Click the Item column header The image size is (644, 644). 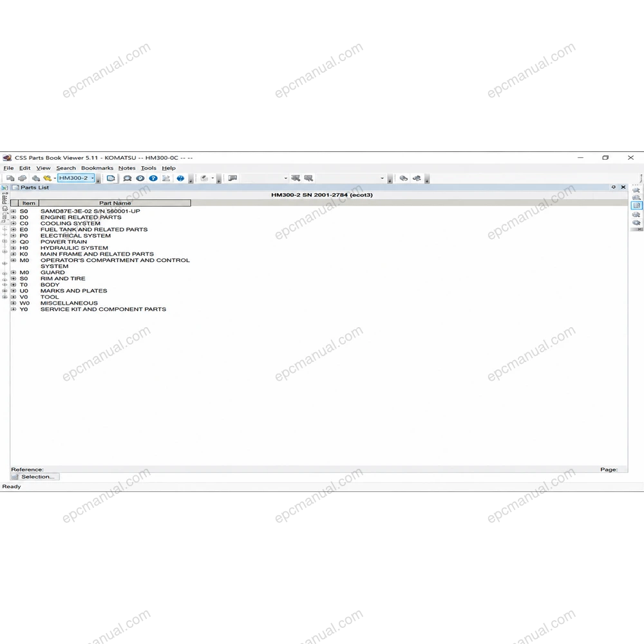click(x=29, y=203)
